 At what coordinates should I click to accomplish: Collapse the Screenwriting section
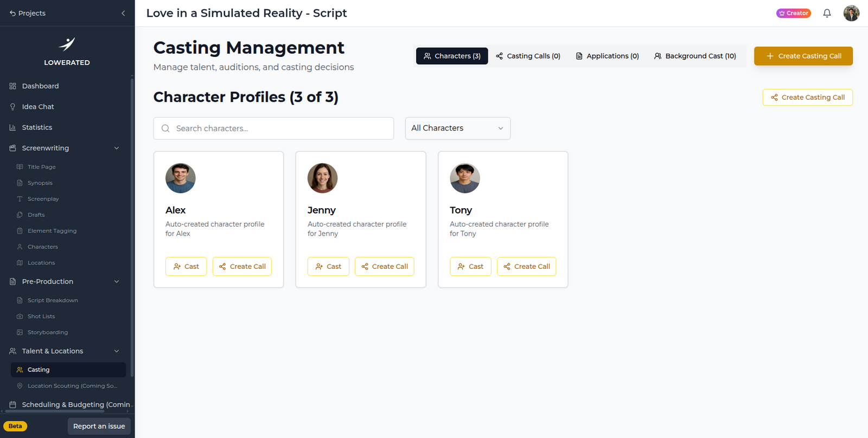[x=117, y=148]
